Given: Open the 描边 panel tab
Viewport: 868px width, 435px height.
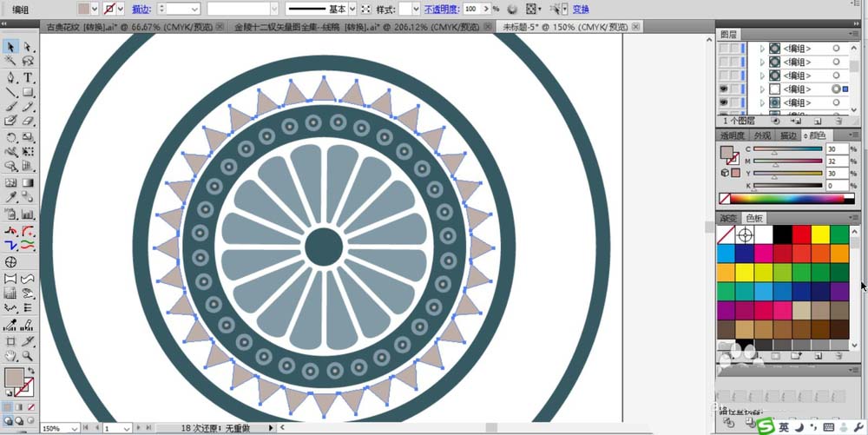Looking at the screenshot, I should point(788,135).
